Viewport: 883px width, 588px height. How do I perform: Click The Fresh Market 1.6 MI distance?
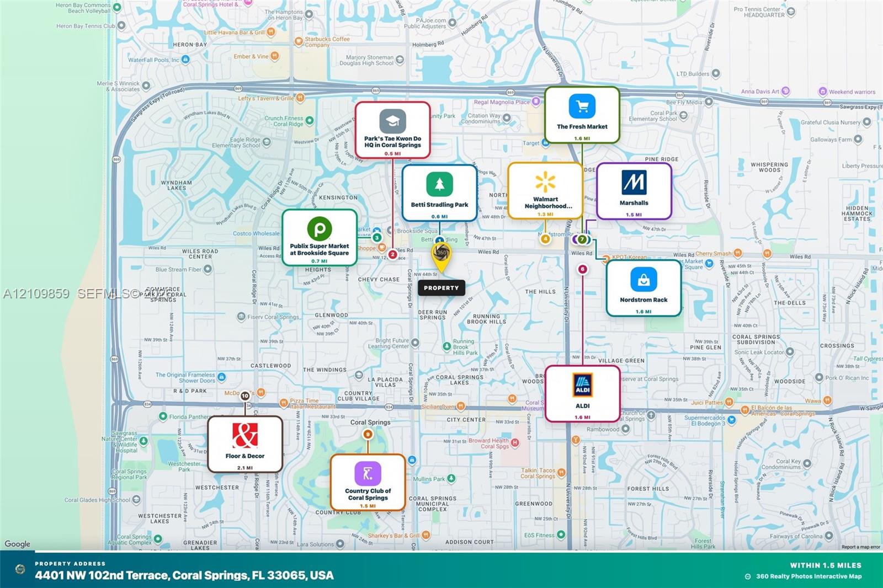(x=582, y=138)
